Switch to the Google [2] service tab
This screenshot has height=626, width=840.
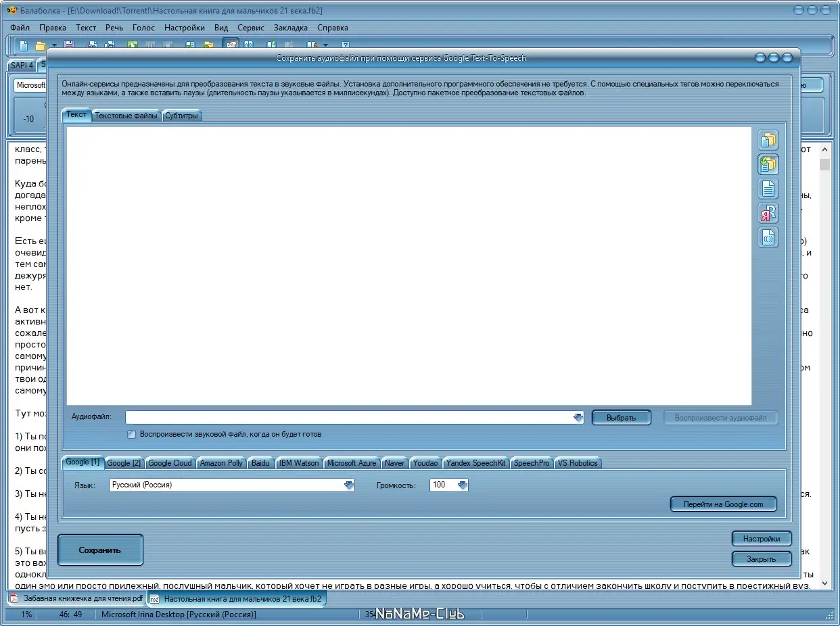click(x=124, y=463)
